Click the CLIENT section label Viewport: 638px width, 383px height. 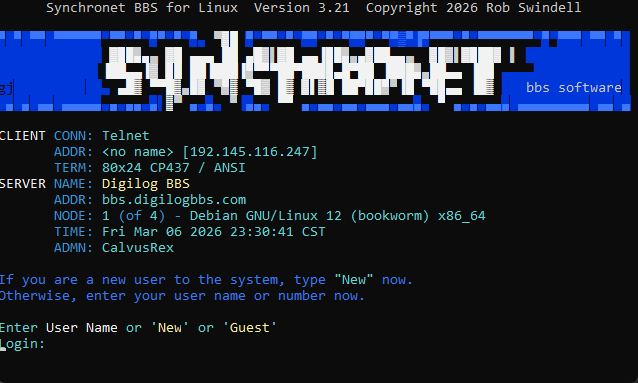[x=23, y=136]
